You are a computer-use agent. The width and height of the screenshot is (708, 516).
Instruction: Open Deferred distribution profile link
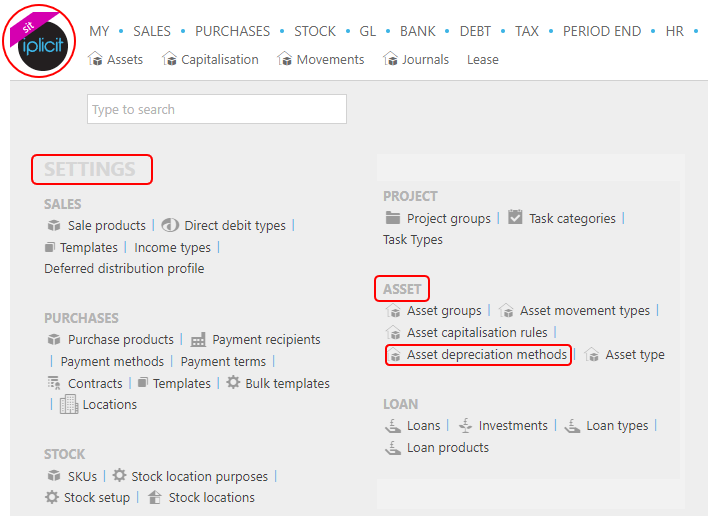tap(124, 269)
